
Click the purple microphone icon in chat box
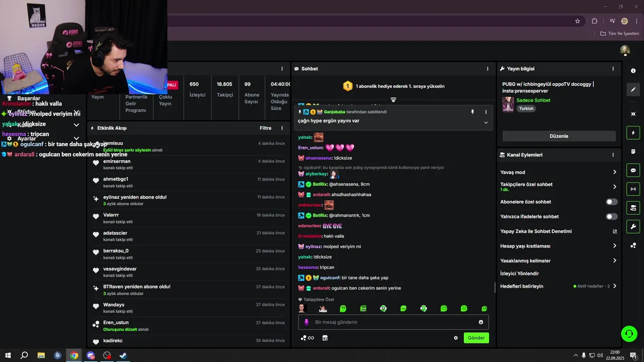pyautogui.click(x=306, y=322)
